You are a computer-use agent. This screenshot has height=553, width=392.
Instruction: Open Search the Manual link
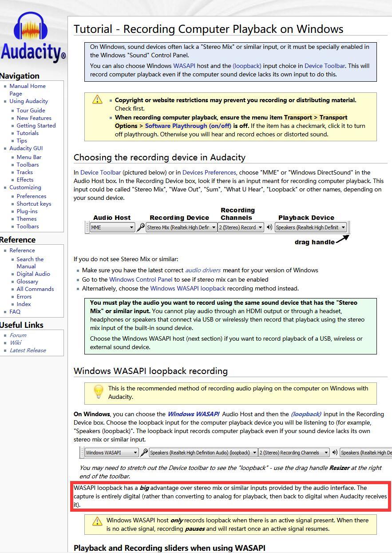30,263
